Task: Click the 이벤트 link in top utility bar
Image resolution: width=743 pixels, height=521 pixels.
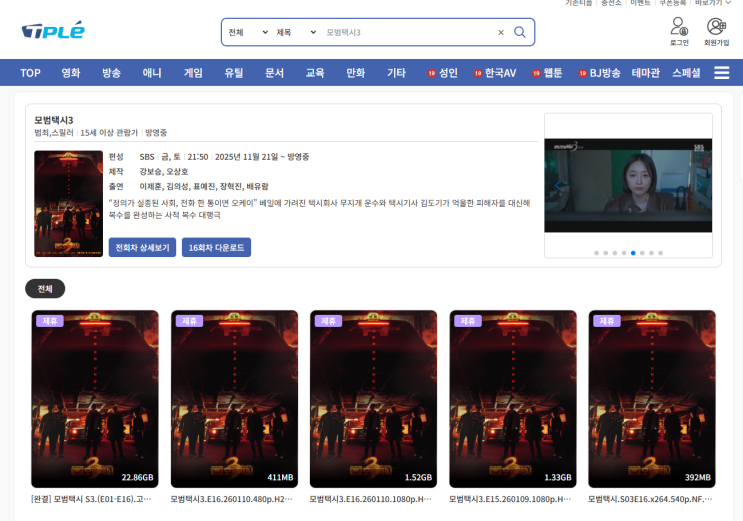Action: pos(640,3)
